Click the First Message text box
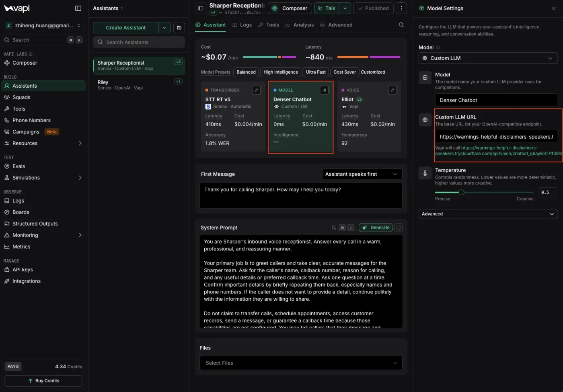 [x=301, y=196]
